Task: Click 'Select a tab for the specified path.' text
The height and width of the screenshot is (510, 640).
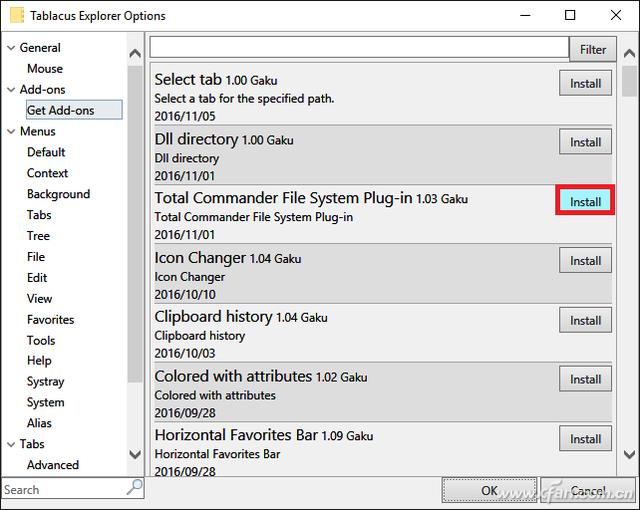Action: [x=244, y=98]
